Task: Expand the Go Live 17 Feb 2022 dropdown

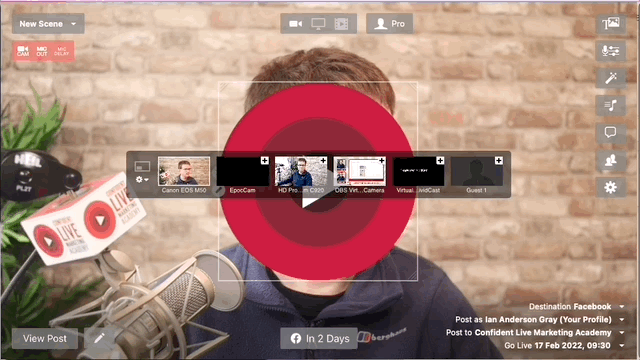Action: pyautogui.click(x=622, y=346)
